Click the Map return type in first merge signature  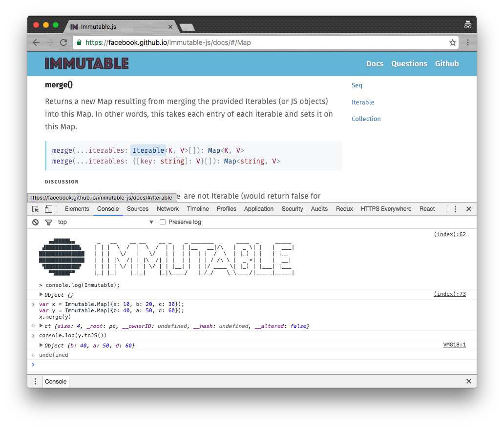[214, 150]
